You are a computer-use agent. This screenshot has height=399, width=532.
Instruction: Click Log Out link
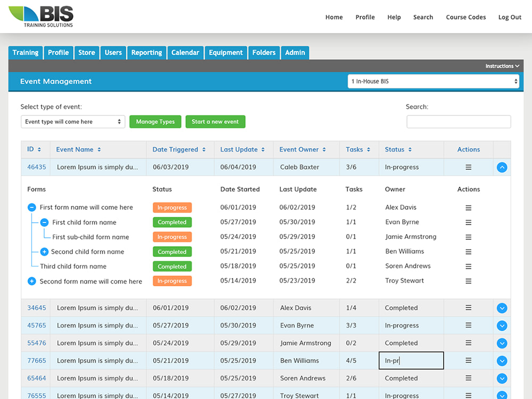510,18
